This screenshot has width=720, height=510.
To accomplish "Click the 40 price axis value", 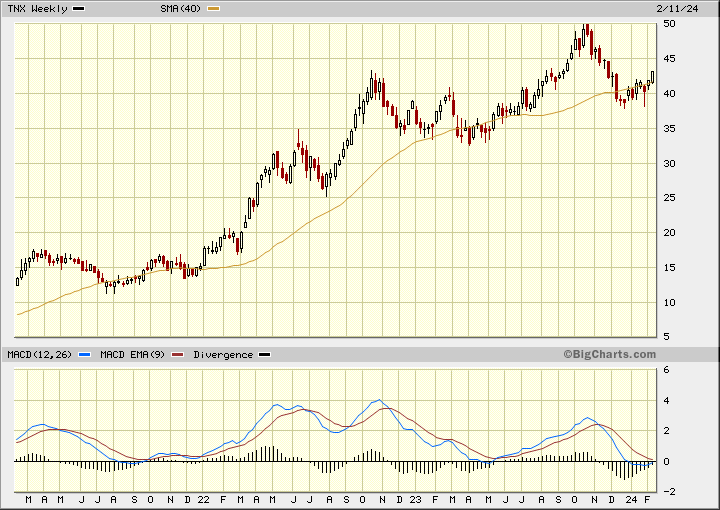I will pyautogui.click(x=669, y=94).
